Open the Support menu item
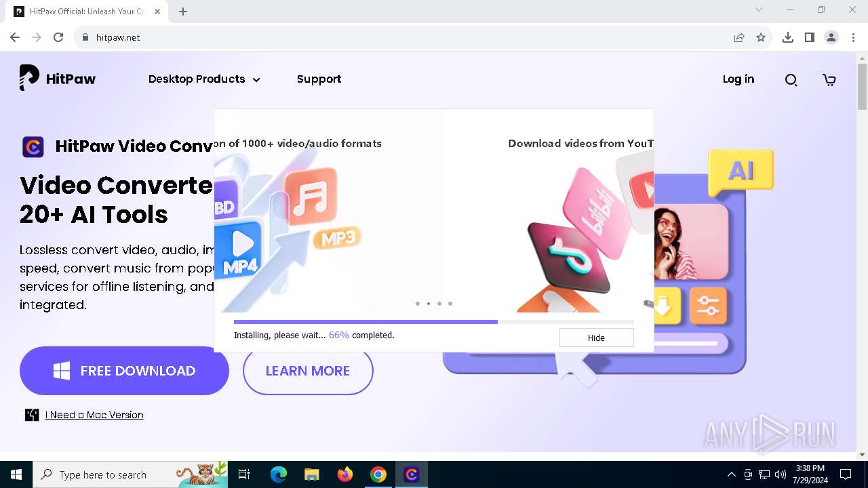This screenshot has width=868, height=488. pyautogui.click(x=319, y=79)
